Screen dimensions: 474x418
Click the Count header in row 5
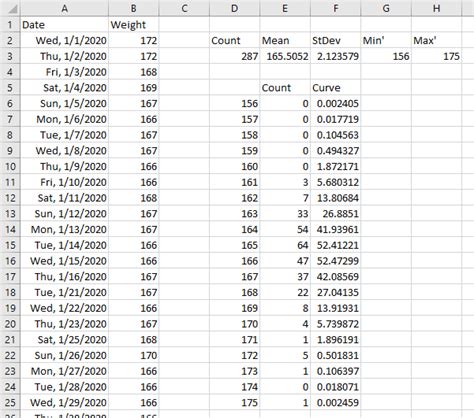[285, 87]
